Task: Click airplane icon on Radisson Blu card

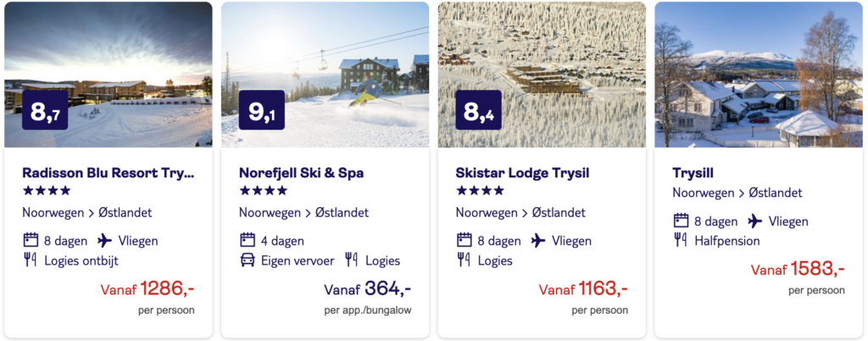Action: (105, 240)
